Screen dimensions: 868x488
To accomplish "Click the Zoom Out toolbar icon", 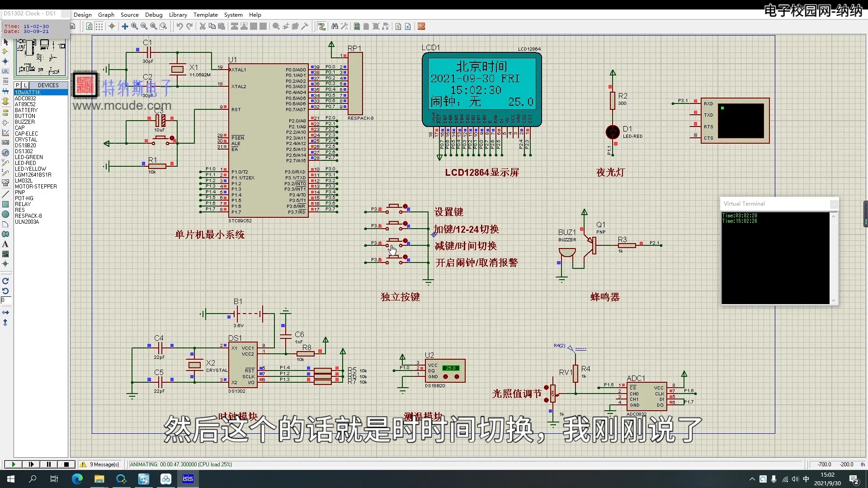I will 144,26.
